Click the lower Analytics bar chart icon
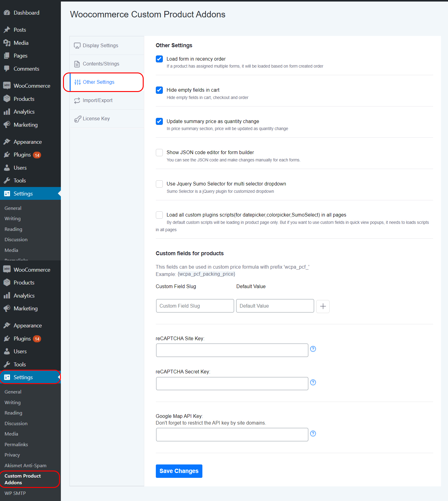The image size is (448, 501). pyautogui.click(x=7, y=296)
